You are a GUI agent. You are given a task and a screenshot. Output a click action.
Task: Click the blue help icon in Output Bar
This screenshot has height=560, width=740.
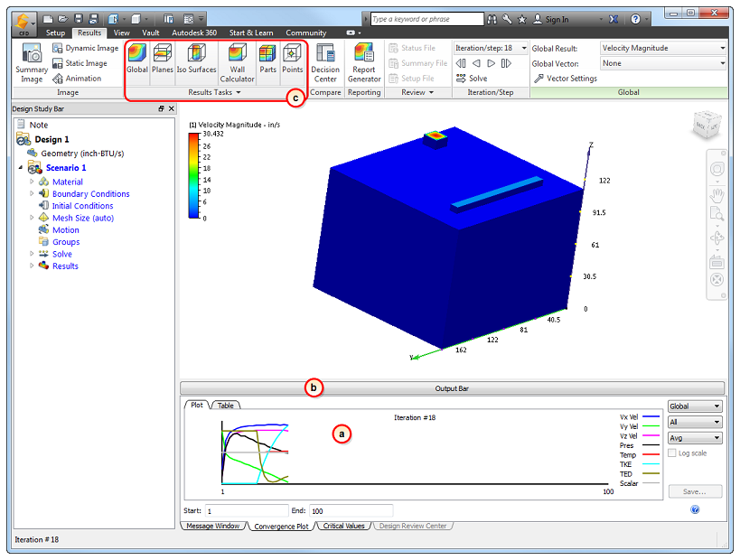click(x=695, y=509)
